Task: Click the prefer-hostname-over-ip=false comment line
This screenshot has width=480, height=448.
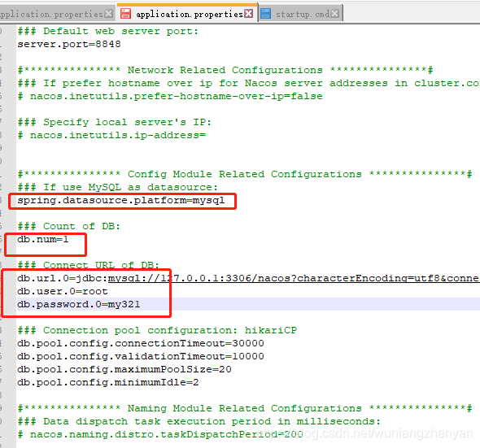Action: 170,96
